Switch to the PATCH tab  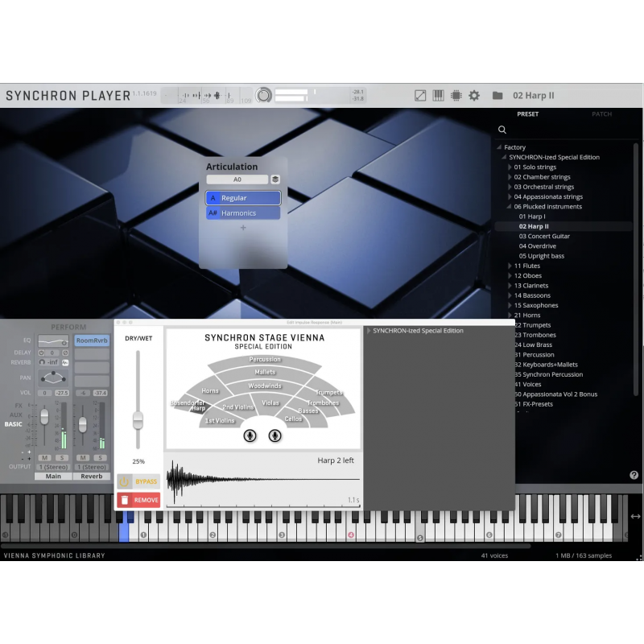click(601, 114)
